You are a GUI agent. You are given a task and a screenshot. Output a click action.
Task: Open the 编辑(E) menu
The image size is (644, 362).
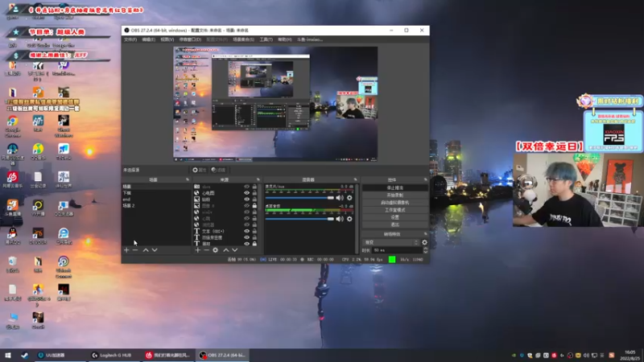tap(149, 39)
